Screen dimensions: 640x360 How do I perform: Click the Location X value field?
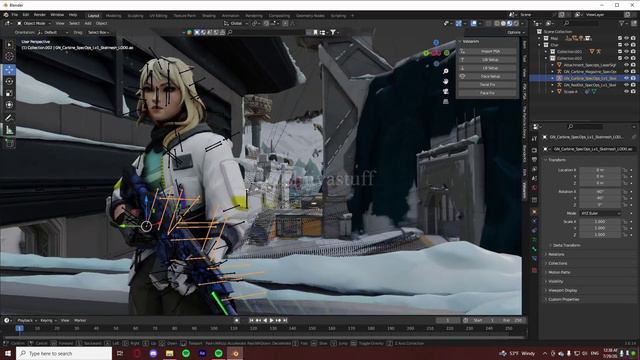click(x=600, y=170)
